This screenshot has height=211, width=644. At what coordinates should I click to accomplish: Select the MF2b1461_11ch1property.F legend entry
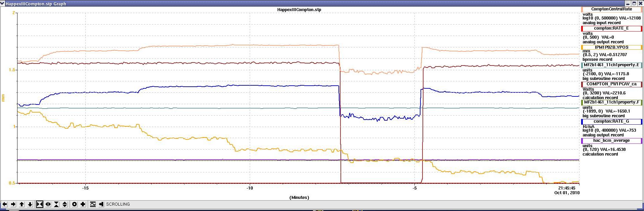(x=611, y=102)
